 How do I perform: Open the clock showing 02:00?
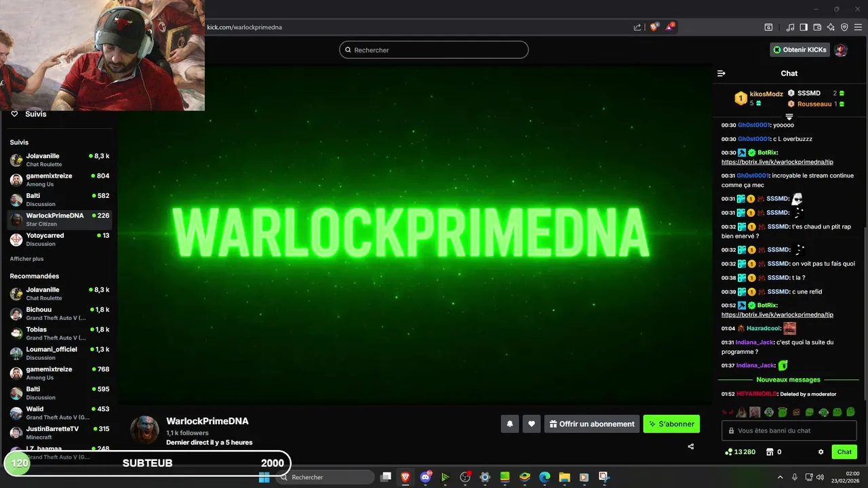click(x=846, y=477)
